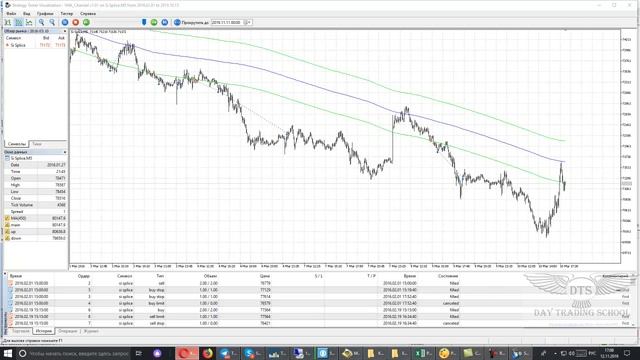Switch to the Символы tab
Viewport: 640px width, 360px height.
(x=17, y=144)
